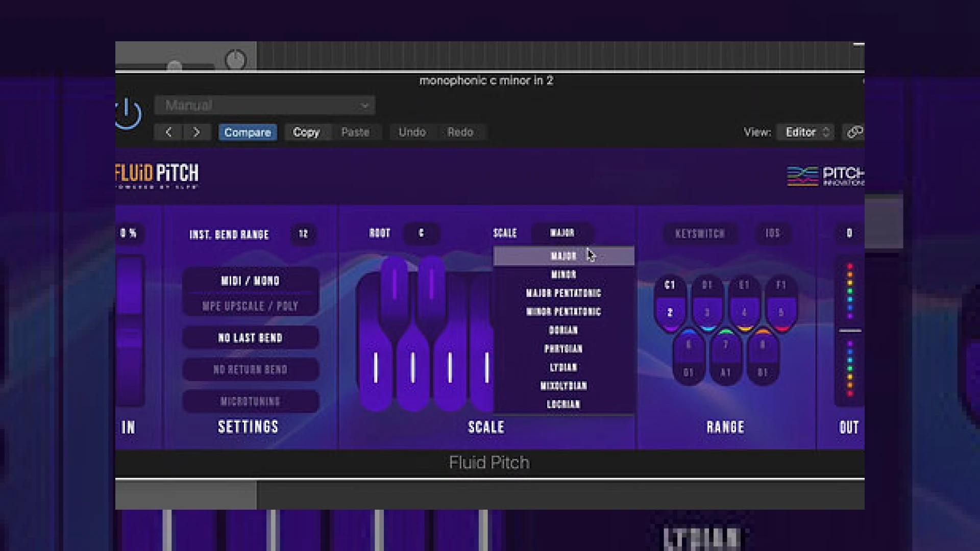Click the Copy button
Screen dimensions: 980x551
306,132
